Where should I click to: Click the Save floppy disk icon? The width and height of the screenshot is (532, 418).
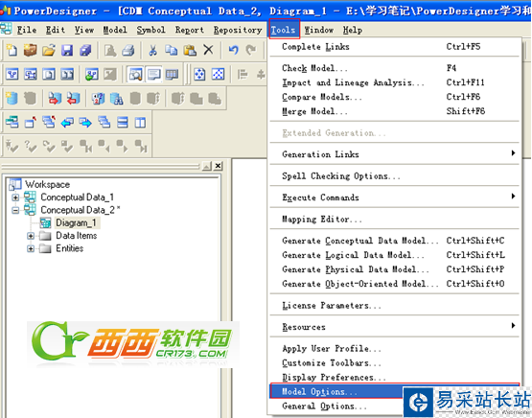(x=67, y=50)
